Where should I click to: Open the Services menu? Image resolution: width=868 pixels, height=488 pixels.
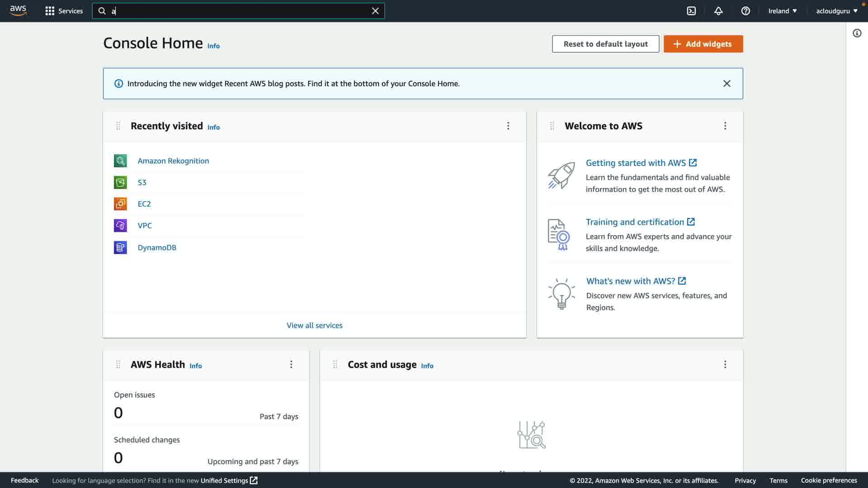pos(64,11)
